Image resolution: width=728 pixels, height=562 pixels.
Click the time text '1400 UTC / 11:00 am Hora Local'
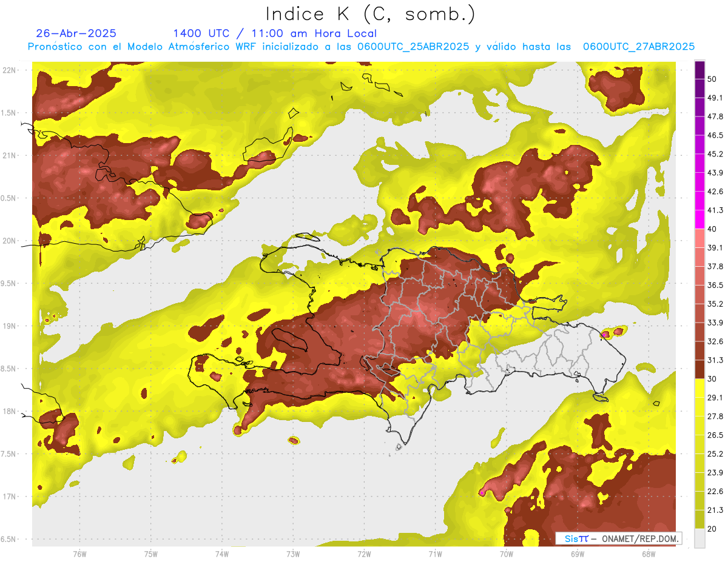[275, 34]
